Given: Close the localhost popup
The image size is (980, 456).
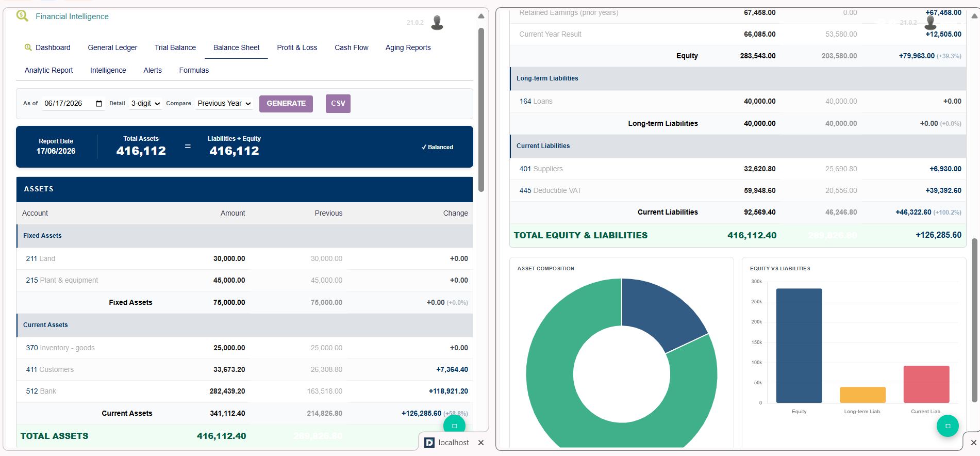Looking at the screenshot, I should (481, 443).
